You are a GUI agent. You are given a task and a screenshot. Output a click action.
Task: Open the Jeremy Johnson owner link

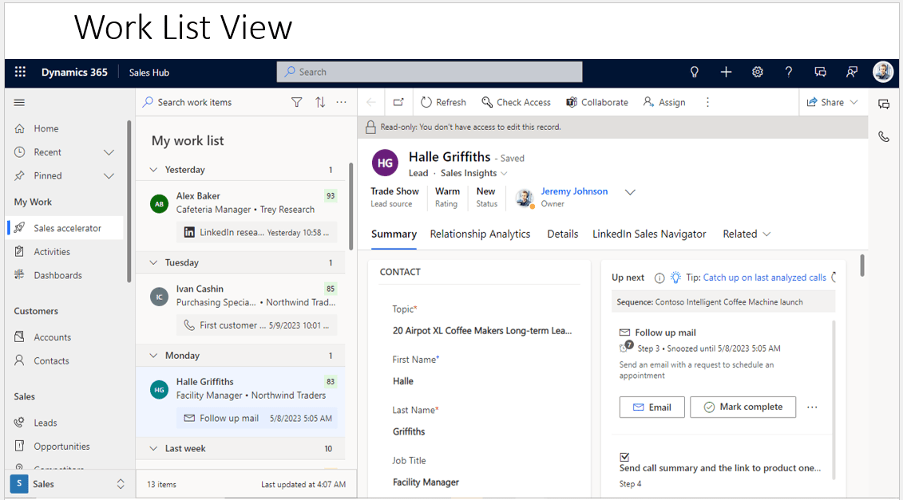coord(574,191)
